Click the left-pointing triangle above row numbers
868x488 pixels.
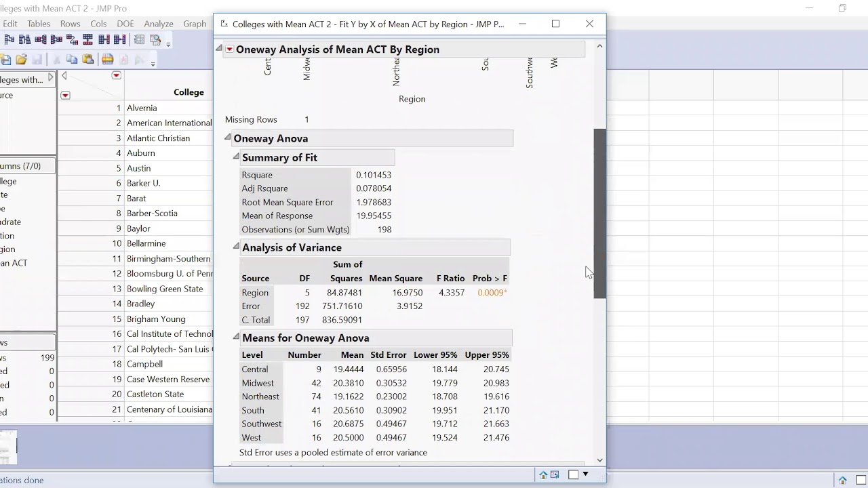pyautogui.click(x=64, y=76)
